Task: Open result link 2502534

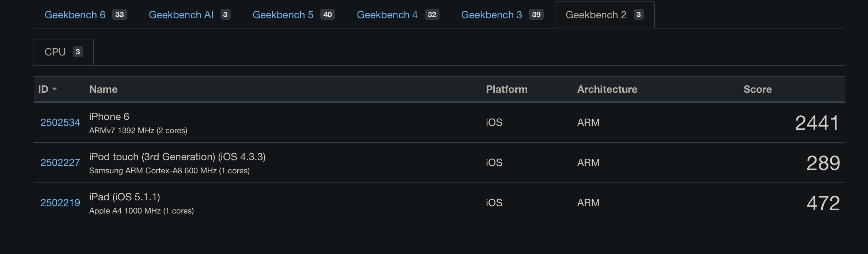Action: pos(60,123)
